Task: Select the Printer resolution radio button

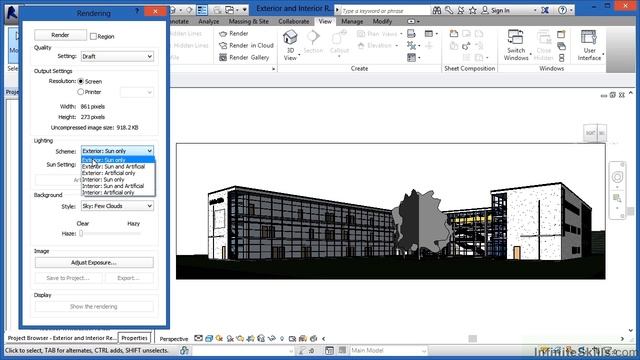Action: point(81,92)
